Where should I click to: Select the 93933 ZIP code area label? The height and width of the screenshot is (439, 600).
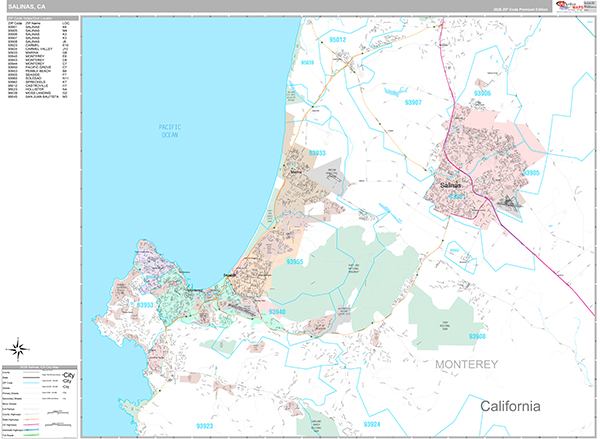point(316,153)
